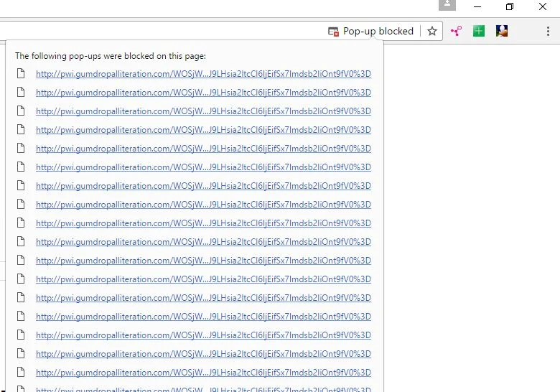Click the avatar picture extension icon

tap(501, 31)
